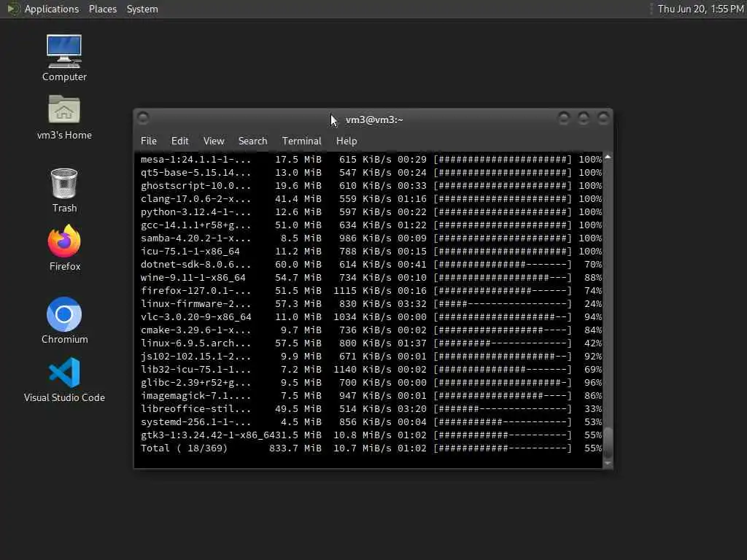747x560 pixels.
Task: Minimize the terminal window
Action: pos(564,117)
